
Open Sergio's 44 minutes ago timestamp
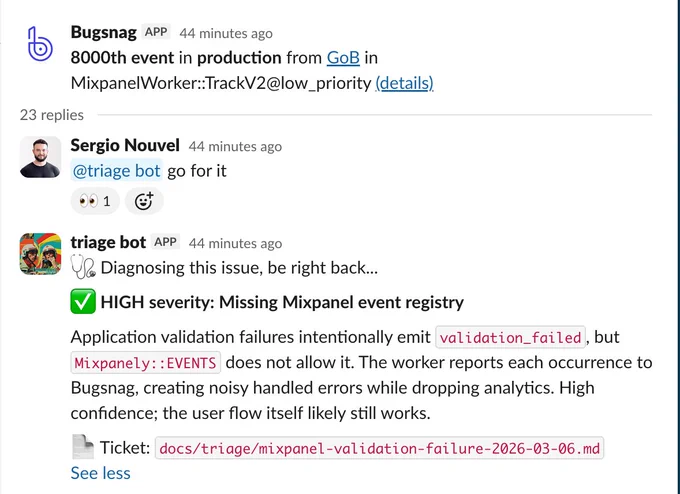(x=235, y=147)
